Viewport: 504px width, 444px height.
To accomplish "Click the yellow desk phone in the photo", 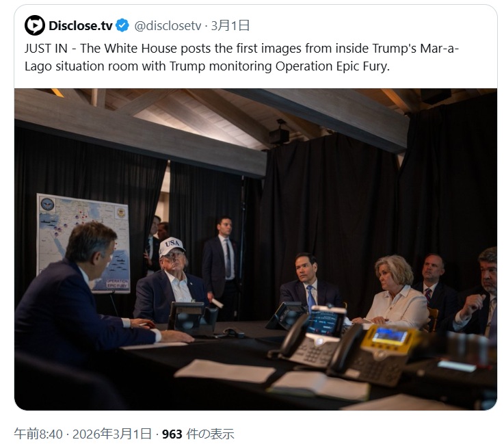I will (x=375, y=355).
